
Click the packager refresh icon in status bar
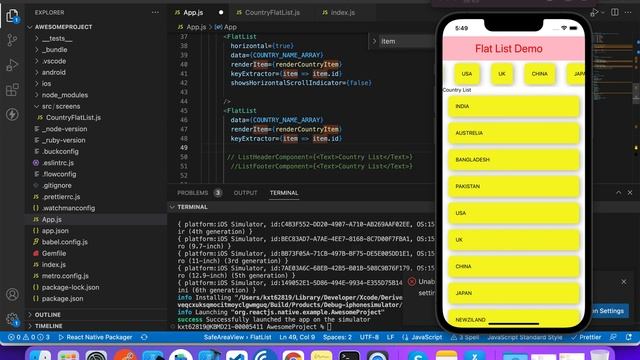point(144,337)
